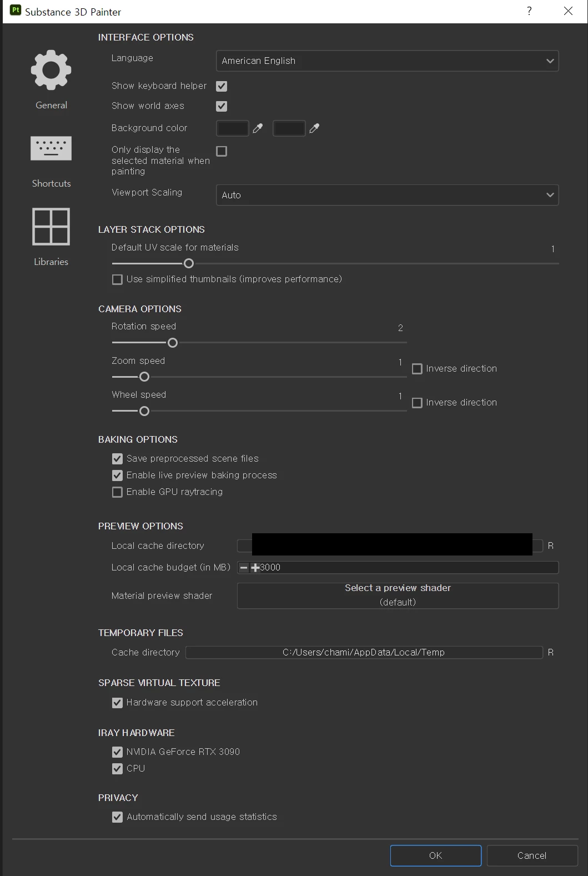The height and width of the screenshot is (876, 588).
Task: Click Select a preview shader button
Action: coord(398,595)
